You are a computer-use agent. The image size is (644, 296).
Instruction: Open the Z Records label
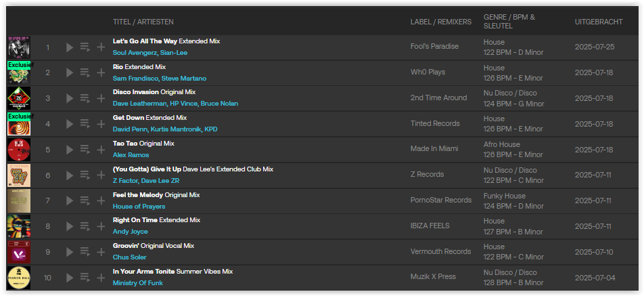[x=427, y=174]
